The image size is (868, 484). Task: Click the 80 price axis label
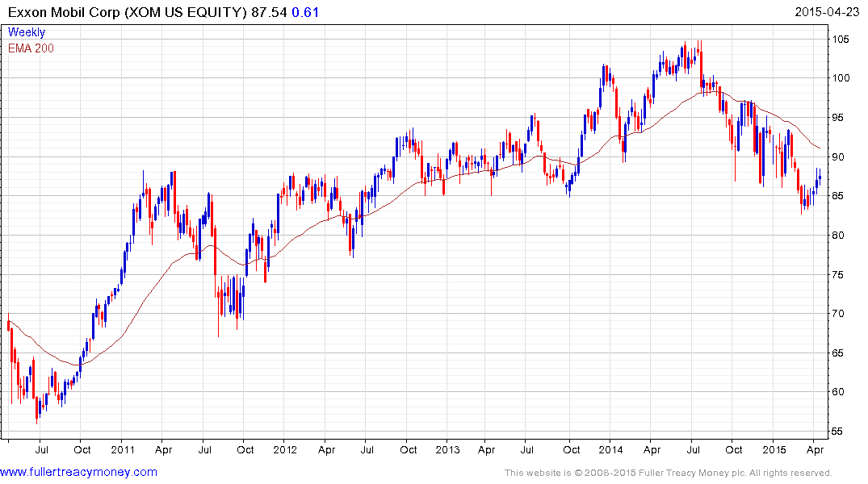click(x=838, y=235)
